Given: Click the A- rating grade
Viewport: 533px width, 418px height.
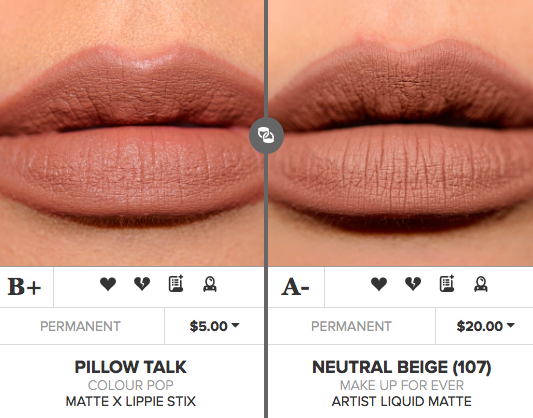Looking at the screenshot, I should (295, 287).
